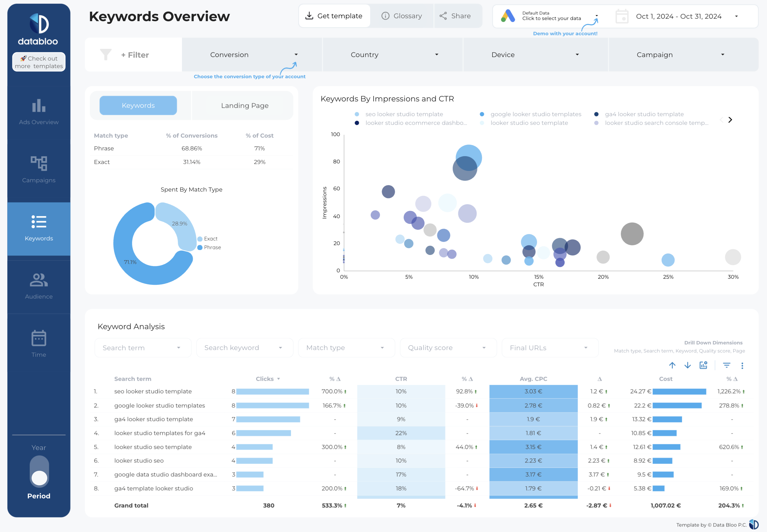This screenshot has width=767, height=532.
Task: Open the three-dot menu above the keyword table
Action: 742,365
